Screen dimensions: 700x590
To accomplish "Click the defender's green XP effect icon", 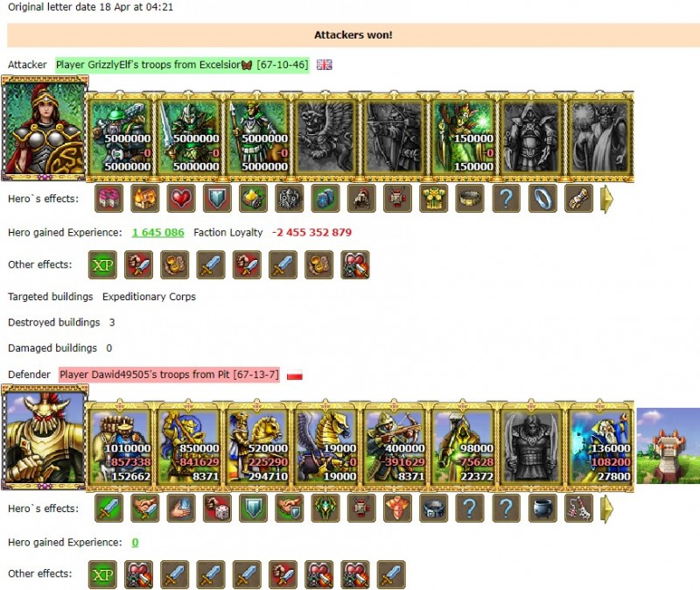I will click(102, 575).
